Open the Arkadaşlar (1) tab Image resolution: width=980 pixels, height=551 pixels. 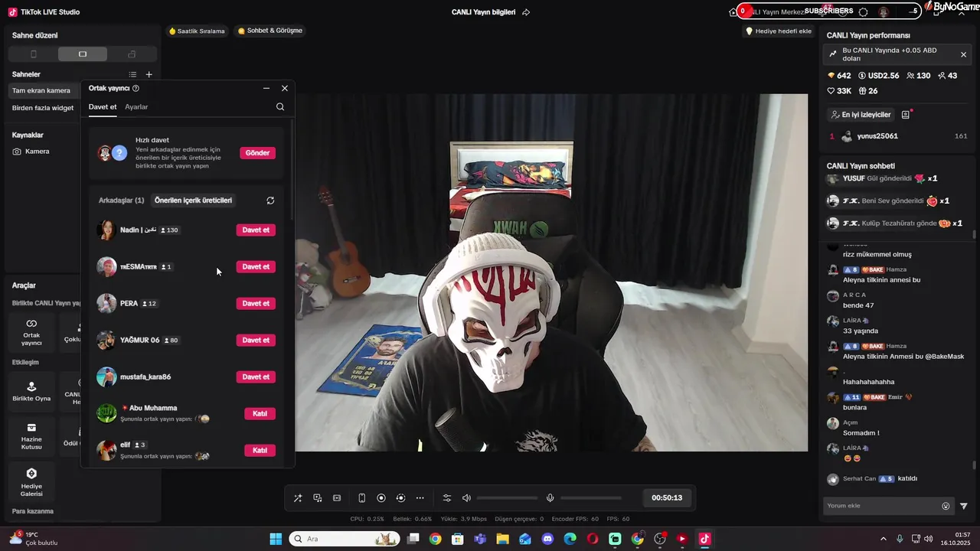pyautogui.click(x=122, y=201)
